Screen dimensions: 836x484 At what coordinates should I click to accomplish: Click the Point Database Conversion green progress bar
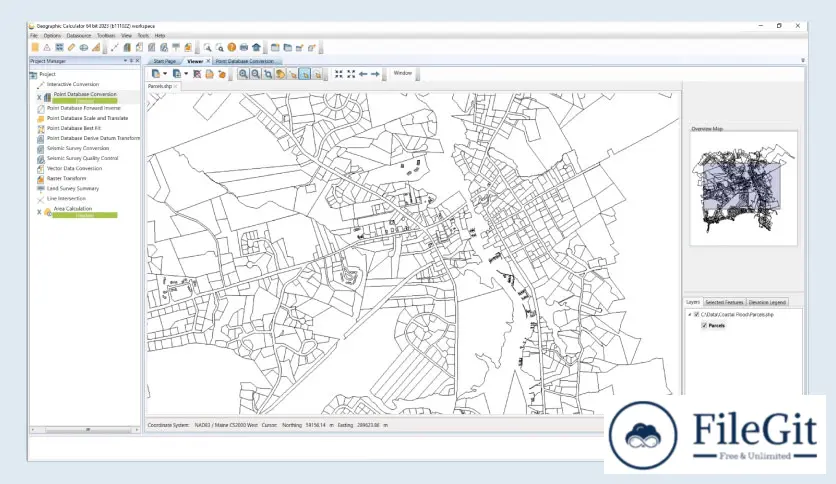click(85, 101)
